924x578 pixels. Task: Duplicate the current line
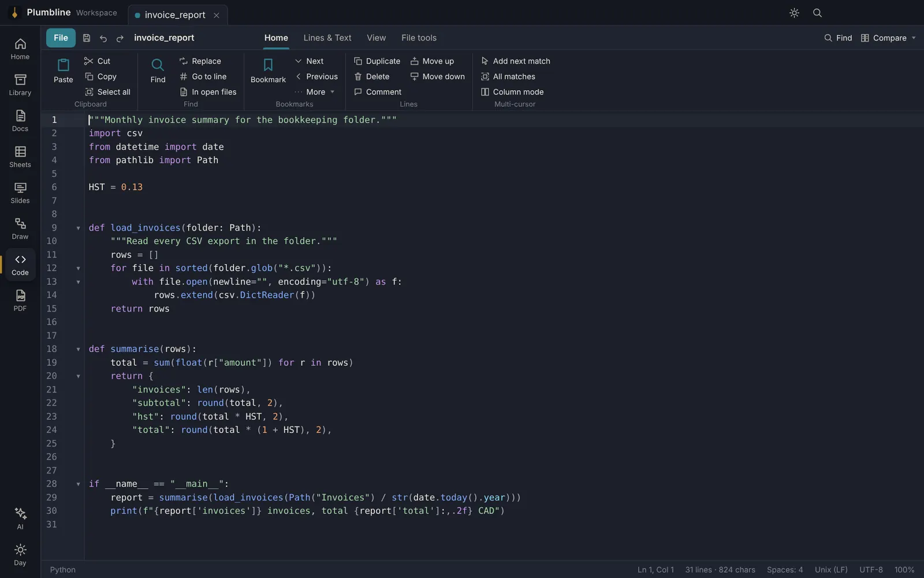(377, 61)
